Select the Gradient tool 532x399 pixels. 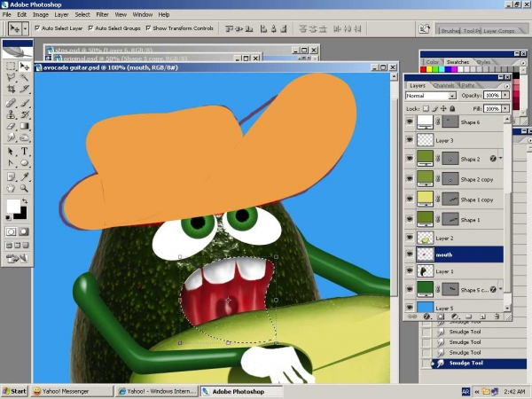25,126
